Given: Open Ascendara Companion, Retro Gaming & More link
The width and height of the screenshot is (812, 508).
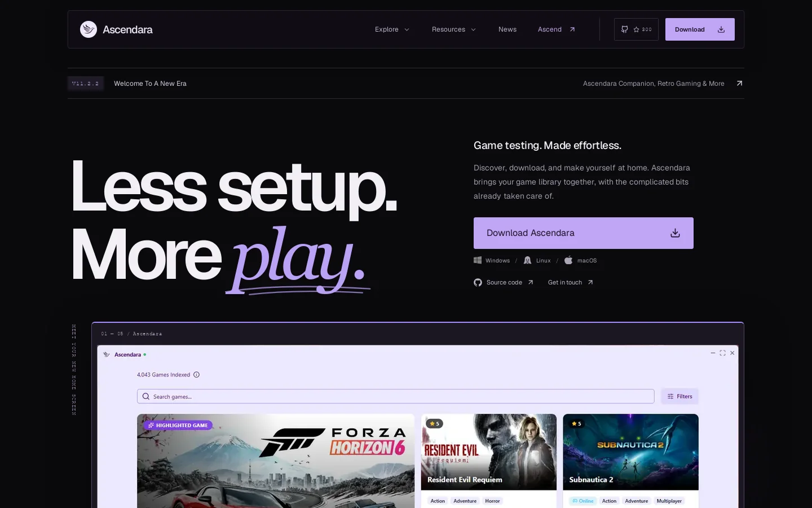Looking at the screenshot, I should (x=654, y=84).
